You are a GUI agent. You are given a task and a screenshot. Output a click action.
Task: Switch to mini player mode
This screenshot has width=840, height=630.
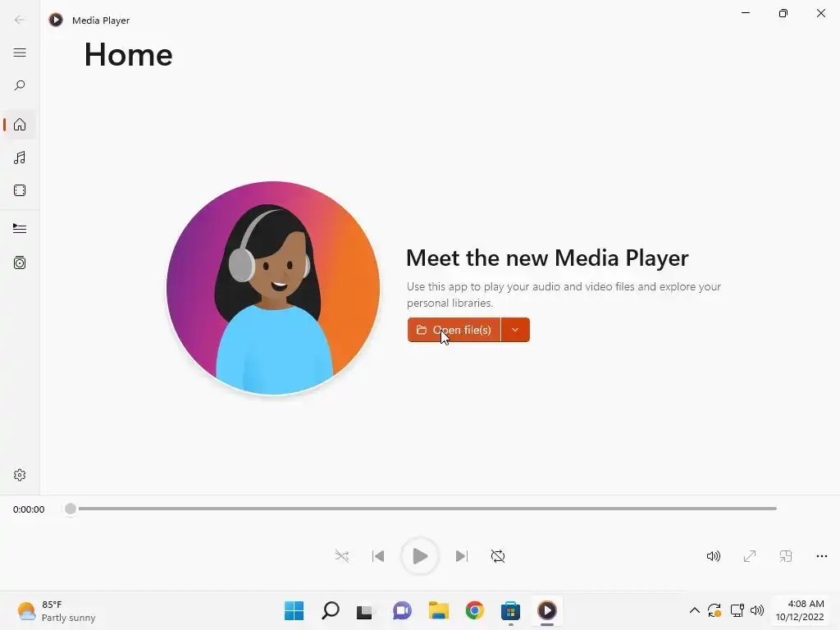tap(785, 556)
